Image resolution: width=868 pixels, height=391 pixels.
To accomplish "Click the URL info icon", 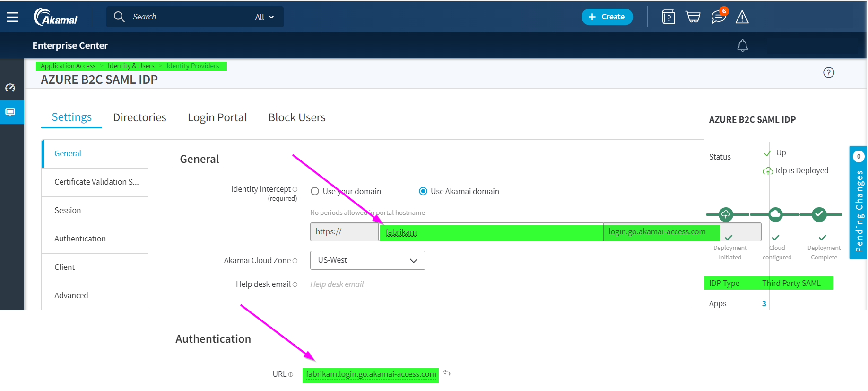I will click(291, 374).
